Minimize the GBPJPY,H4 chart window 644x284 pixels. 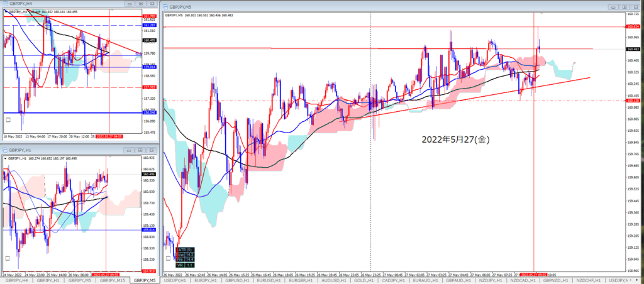130,4
